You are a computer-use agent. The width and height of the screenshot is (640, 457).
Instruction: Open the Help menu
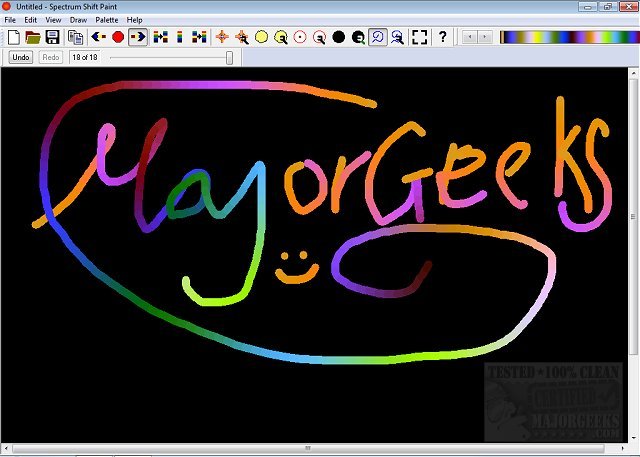(134, 20)
